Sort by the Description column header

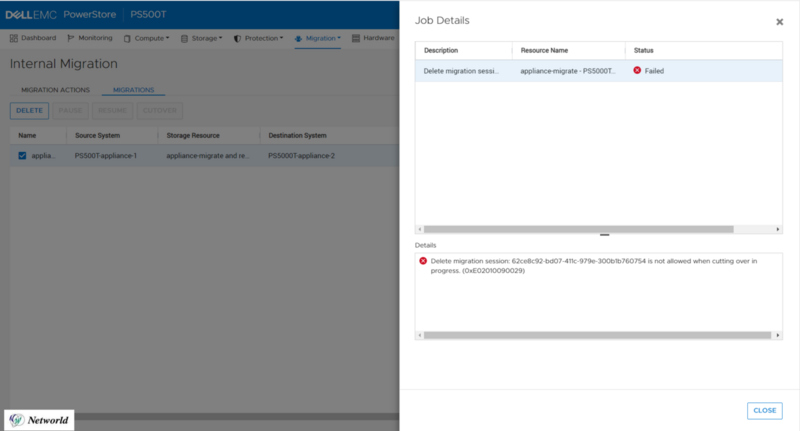coord(441,50)
